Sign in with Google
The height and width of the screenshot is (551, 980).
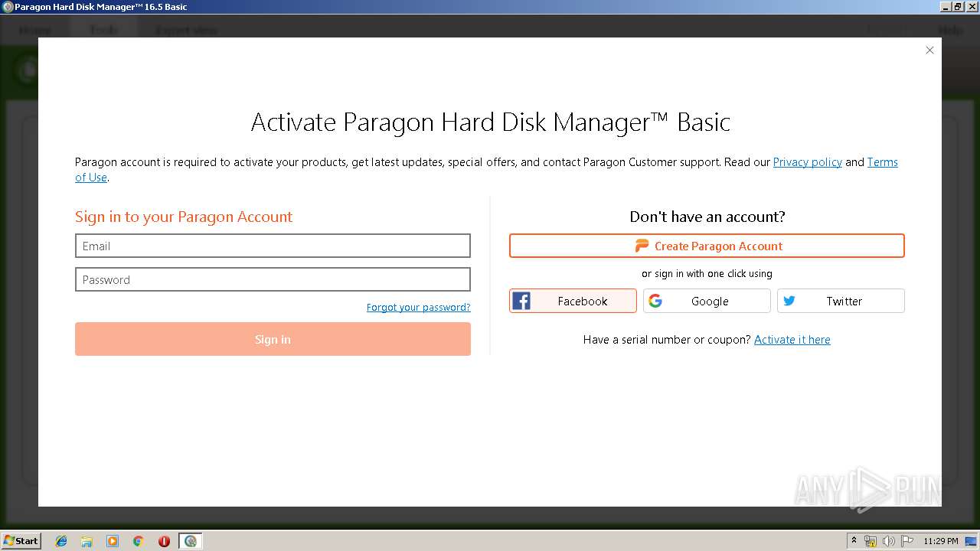(707, 301)
